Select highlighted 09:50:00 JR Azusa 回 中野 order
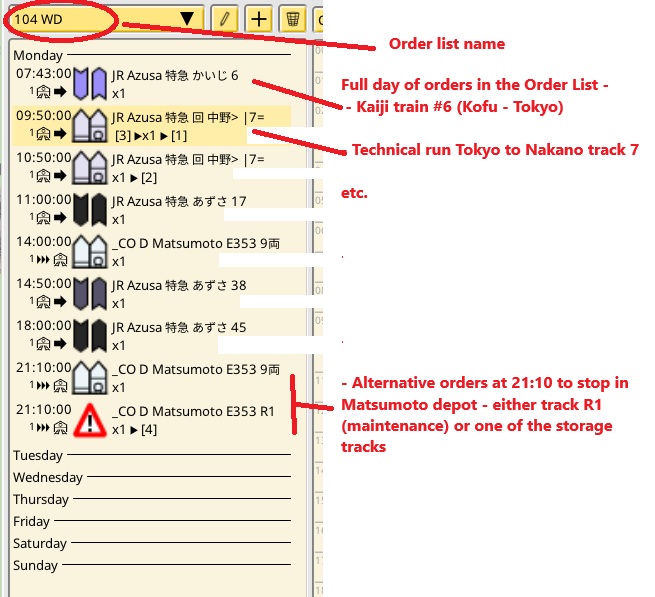This screenshot has width=655, height=597. 152,126
